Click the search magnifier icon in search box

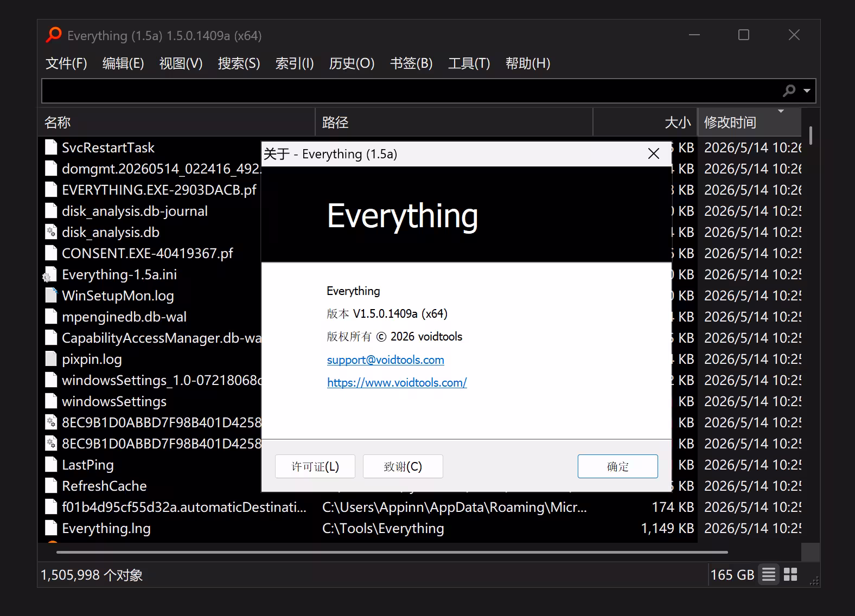pyautogui.click(x=789, y=91)
